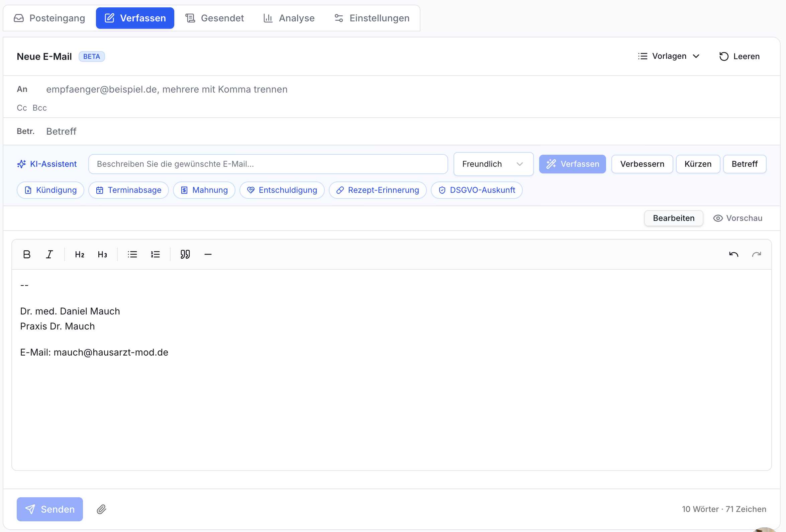Switch editor to Bearbeiten mode
Screen dimensions: 786x532
pos(673,218)
